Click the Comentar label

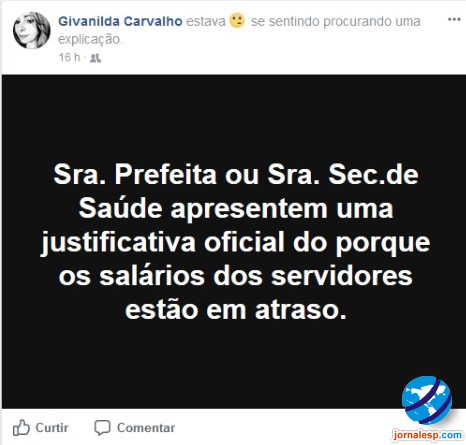[x=146, y=428]
